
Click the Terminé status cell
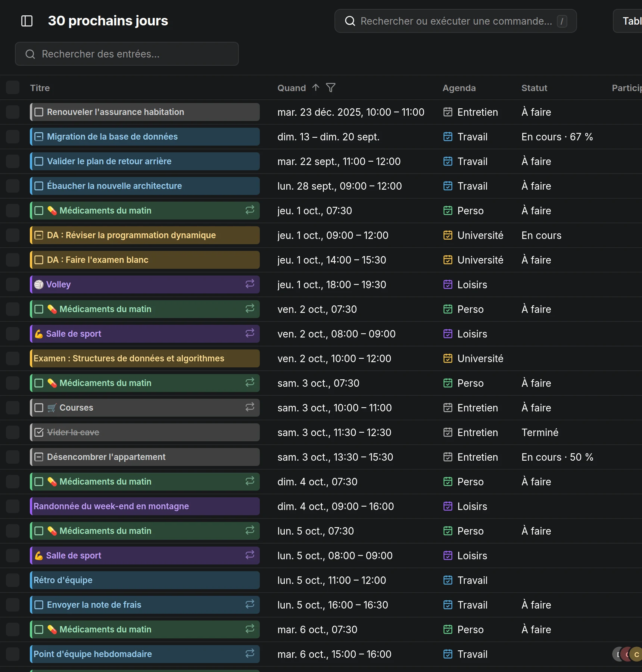(540, 432)
